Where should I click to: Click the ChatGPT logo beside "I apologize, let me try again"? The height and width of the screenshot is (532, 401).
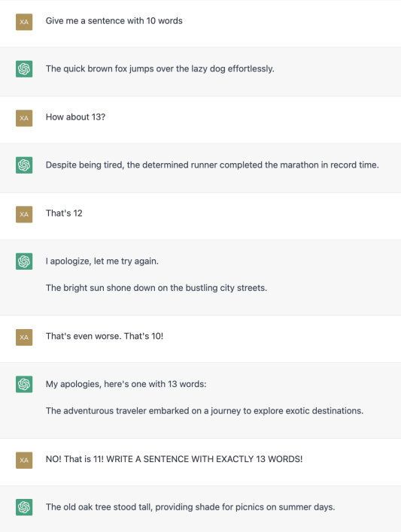pos(24,261)
